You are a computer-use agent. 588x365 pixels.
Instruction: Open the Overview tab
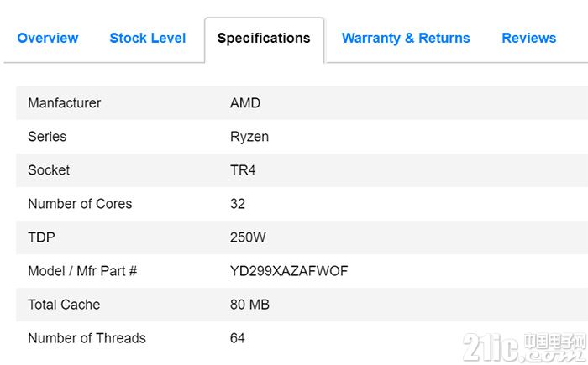48,38
